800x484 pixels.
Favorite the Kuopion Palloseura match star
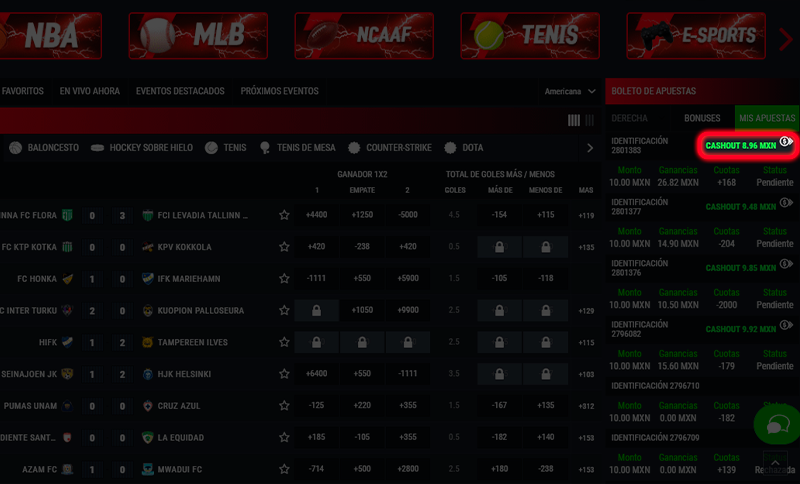[284, 310]
